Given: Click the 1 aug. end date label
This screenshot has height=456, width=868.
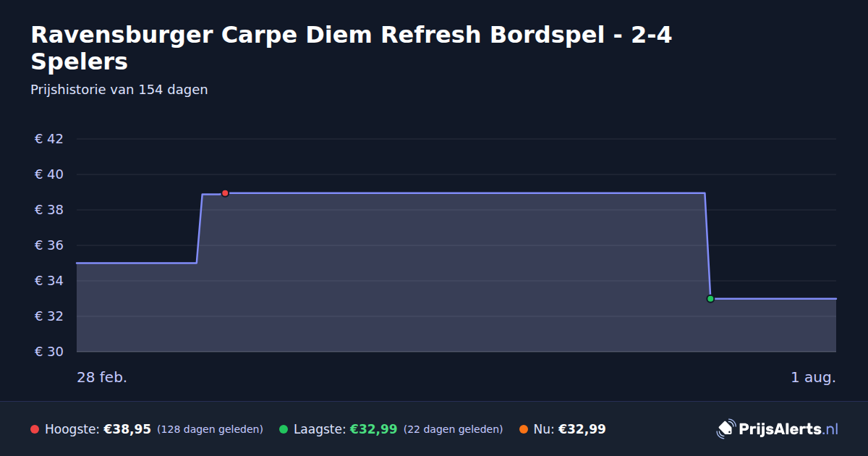Looking at the screenshot, I should click(813, 378).
